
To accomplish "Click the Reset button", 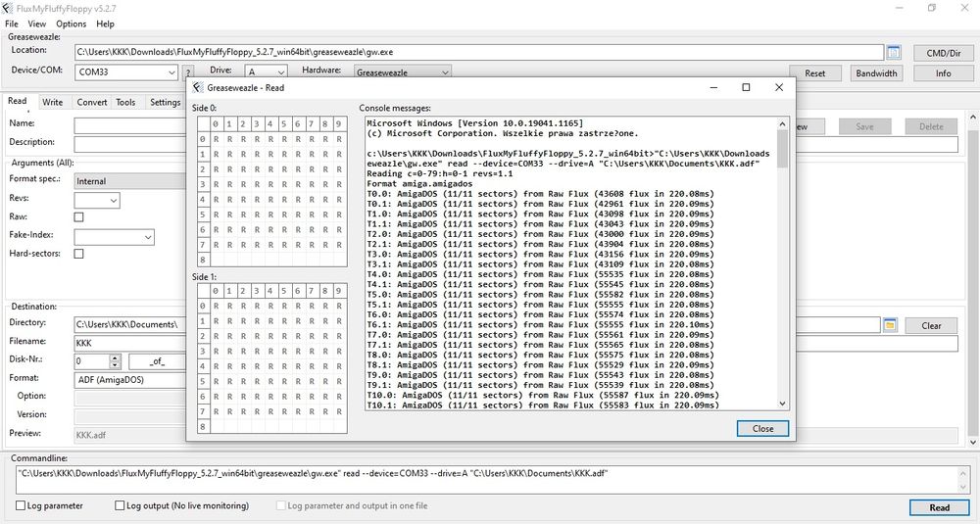I will (x=814, y=73).
